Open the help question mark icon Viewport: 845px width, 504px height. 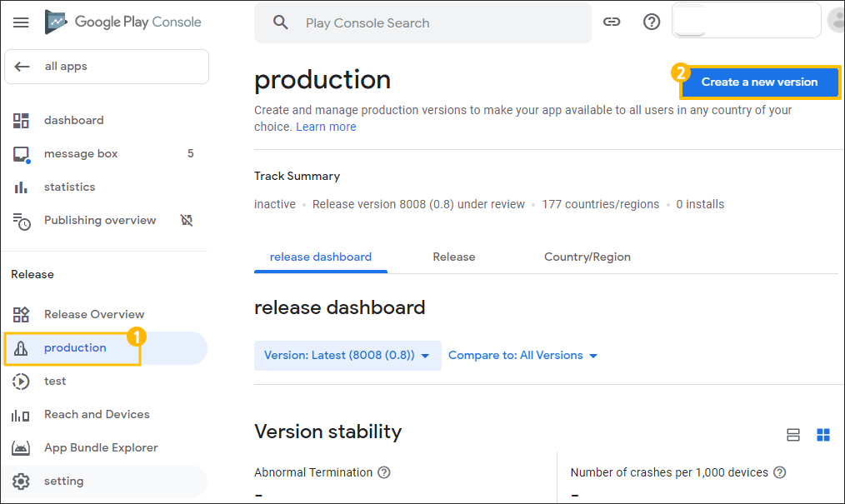point(652,22)
